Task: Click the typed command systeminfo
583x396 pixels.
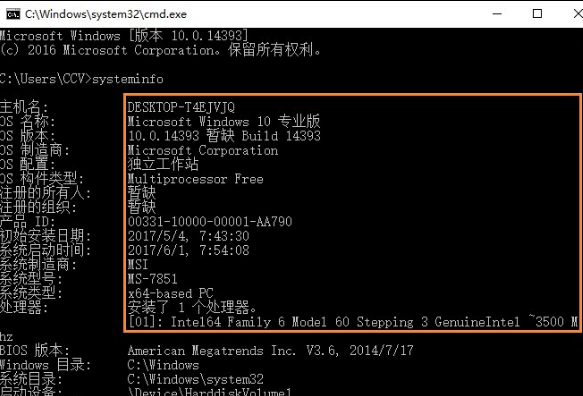Action: (128, 79)
